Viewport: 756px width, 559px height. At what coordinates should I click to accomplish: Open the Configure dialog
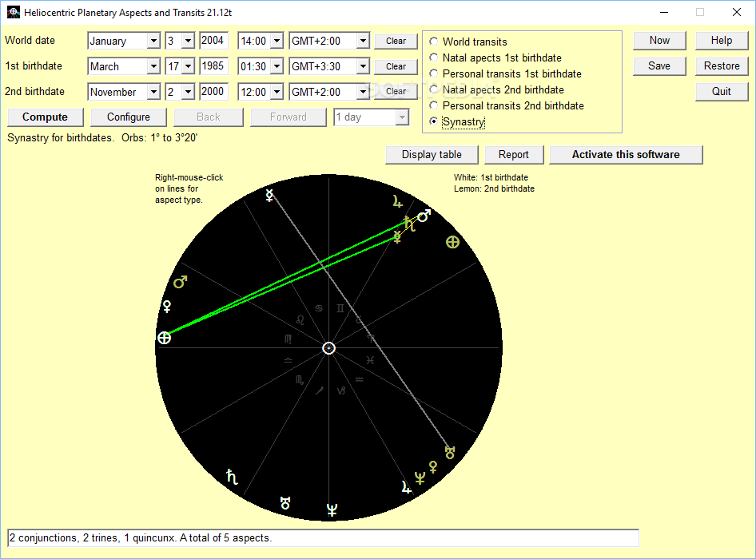pyautogui.click(x=128, y=117)
